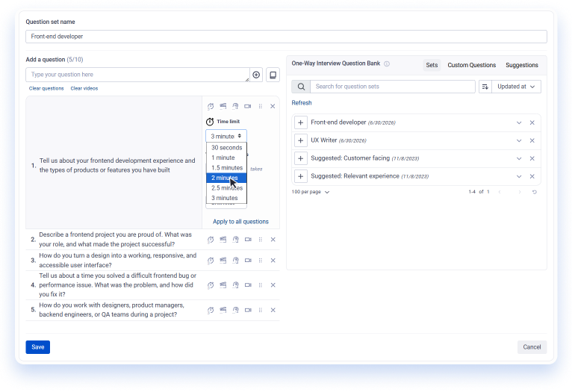Open think time icon for question 4
This screenshot has height=392, width=572.
(236, 284)
